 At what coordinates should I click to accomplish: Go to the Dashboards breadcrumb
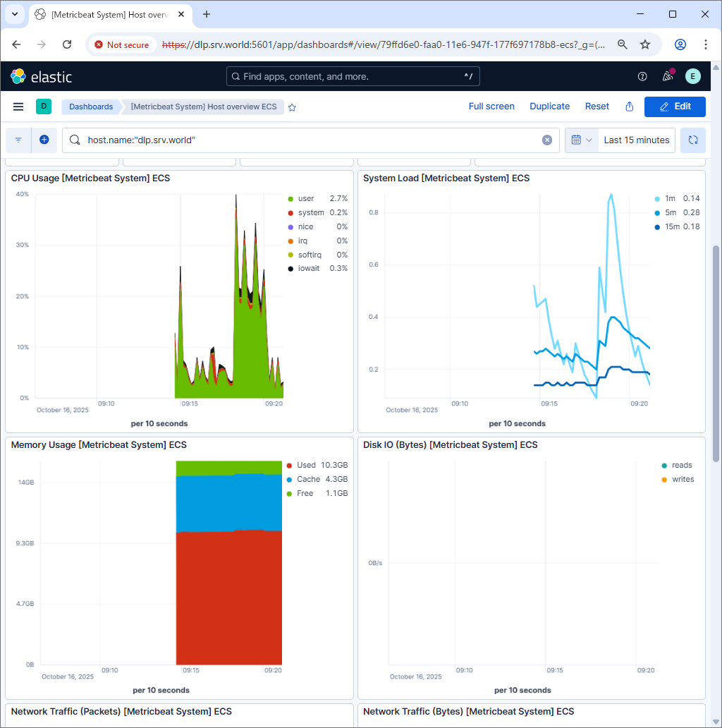click(x=91, y=107)
